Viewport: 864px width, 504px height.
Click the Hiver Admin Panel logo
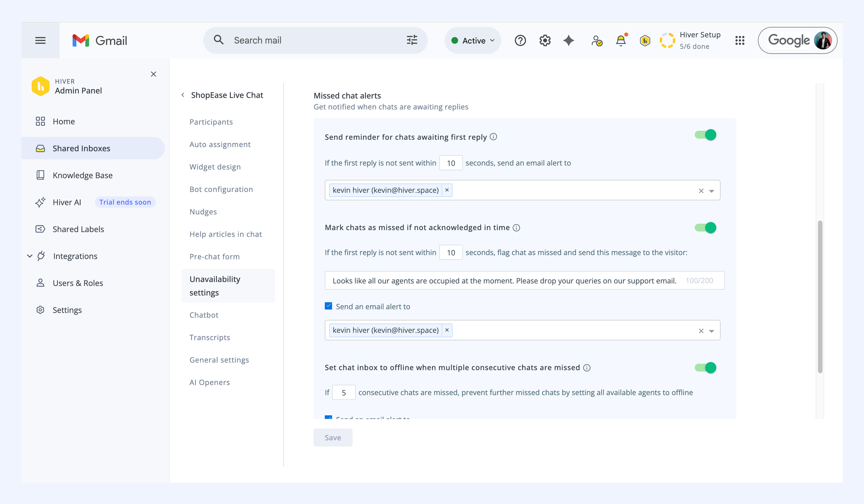[x=40, y=86]
